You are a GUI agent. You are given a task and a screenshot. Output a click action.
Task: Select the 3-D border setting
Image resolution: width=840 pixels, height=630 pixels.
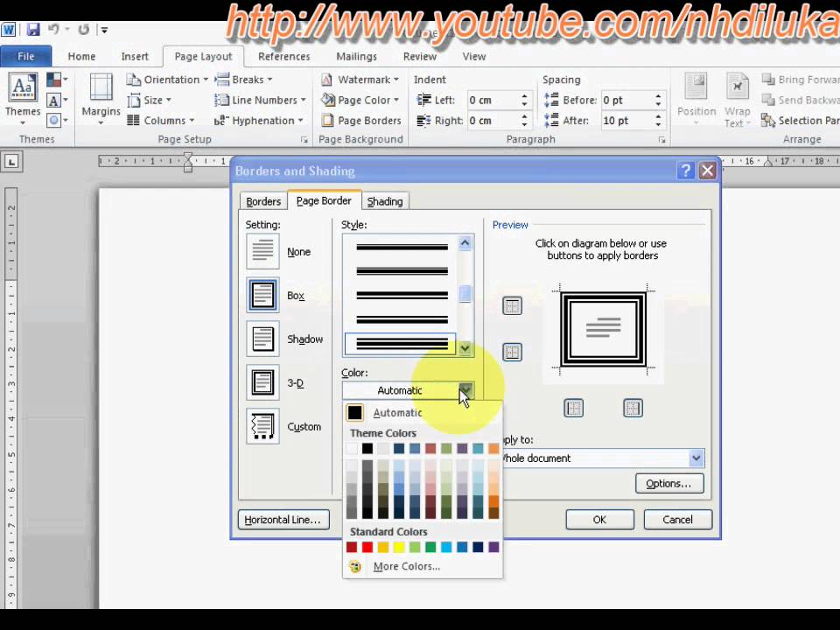(x=262, y=382)
